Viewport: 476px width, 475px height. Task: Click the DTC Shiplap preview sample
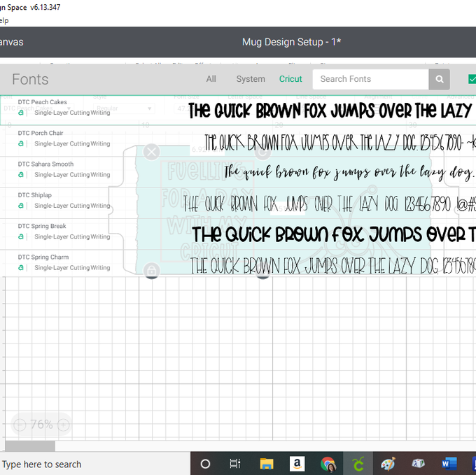pos(330,204)
